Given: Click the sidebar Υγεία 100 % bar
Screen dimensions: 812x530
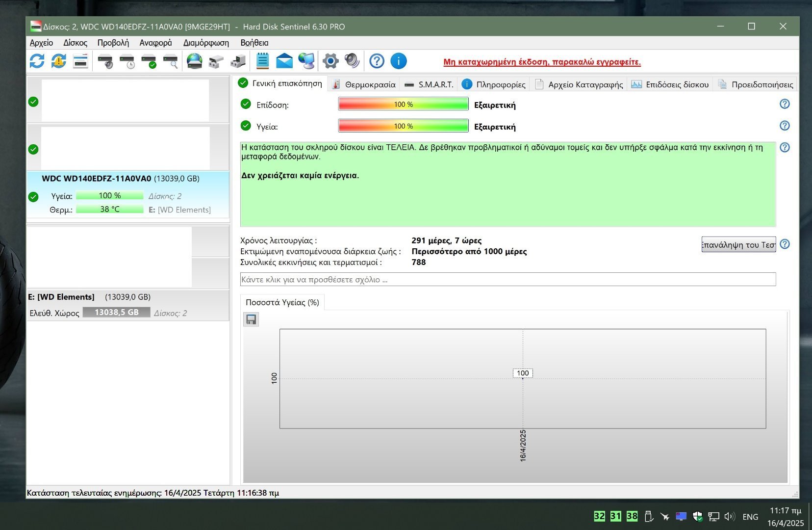Looking at the screenshot, I should tap(110, 195).
